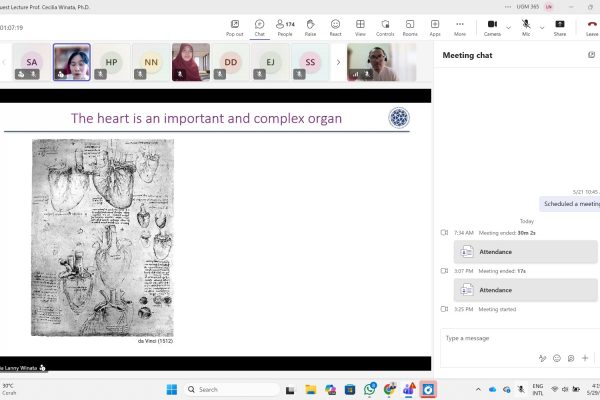This screenshot has height=400, width=600.
Task: Select participant EJ tile
Action: pyautogui.click(x=270, y=62)
